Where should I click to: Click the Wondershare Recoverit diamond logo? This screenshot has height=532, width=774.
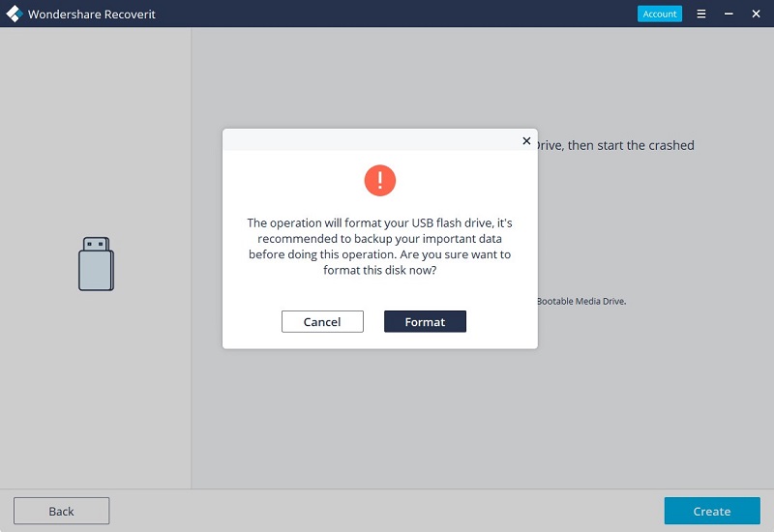click(x=15, y=14)
